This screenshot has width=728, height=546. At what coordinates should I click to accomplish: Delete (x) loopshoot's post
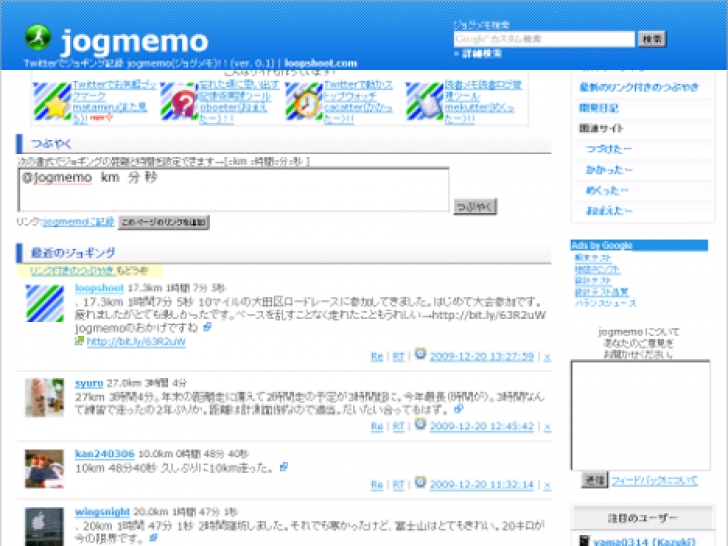click(547, 357)
